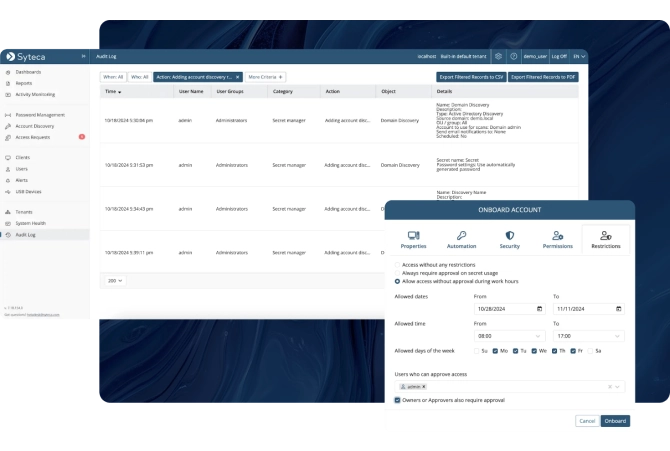Switch to the Permissions tab
The height and width of the screenshot is (451, 670).
click(x=558, y=240)
